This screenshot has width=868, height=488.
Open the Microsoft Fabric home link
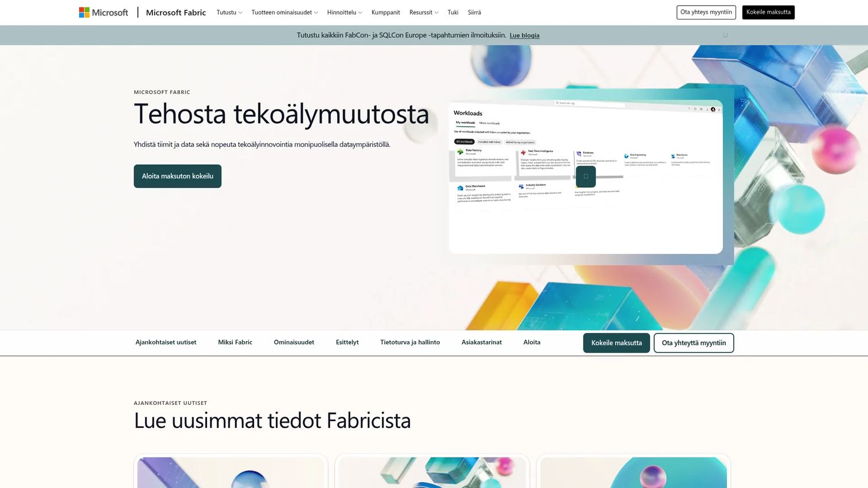click(176, 12)
